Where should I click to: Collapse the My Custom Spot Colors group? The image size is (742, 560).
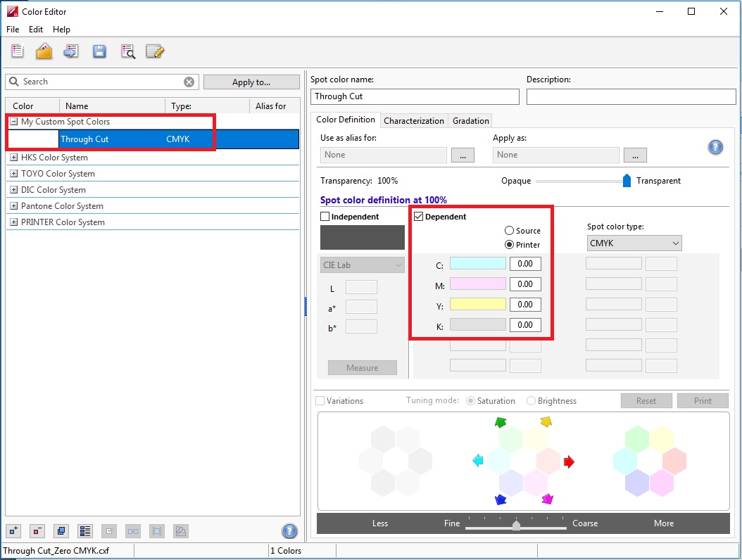pyautogui.click(x=13, y=122)
